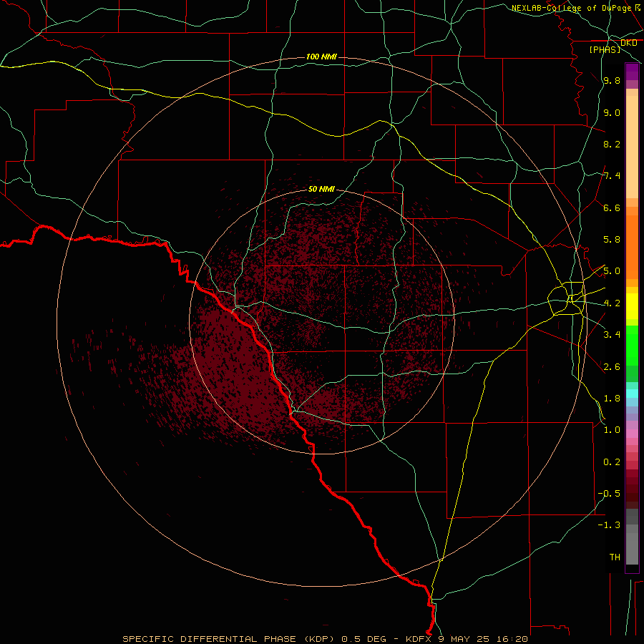Click the -1.3 legend value
This screenshot has width=644, height=644.
point(609,525)
